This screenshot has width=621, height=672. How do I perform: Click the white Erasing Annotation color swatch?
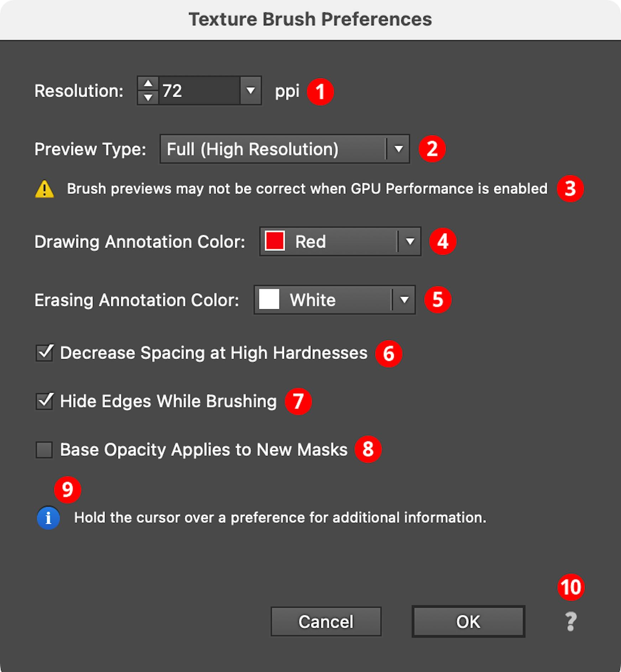click(269, 299)
